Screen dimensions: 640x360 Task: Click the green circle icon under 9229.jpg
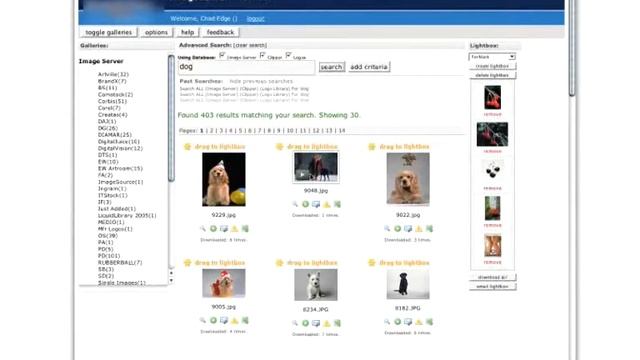[x=213, y=229]
